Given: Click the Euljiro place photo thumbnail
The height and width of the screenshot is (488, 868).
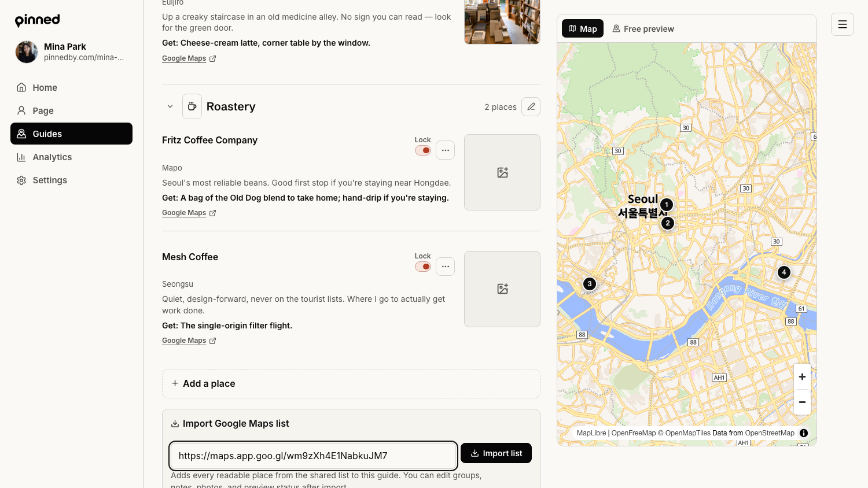Looking at the screenshot, I should (502, 22).
